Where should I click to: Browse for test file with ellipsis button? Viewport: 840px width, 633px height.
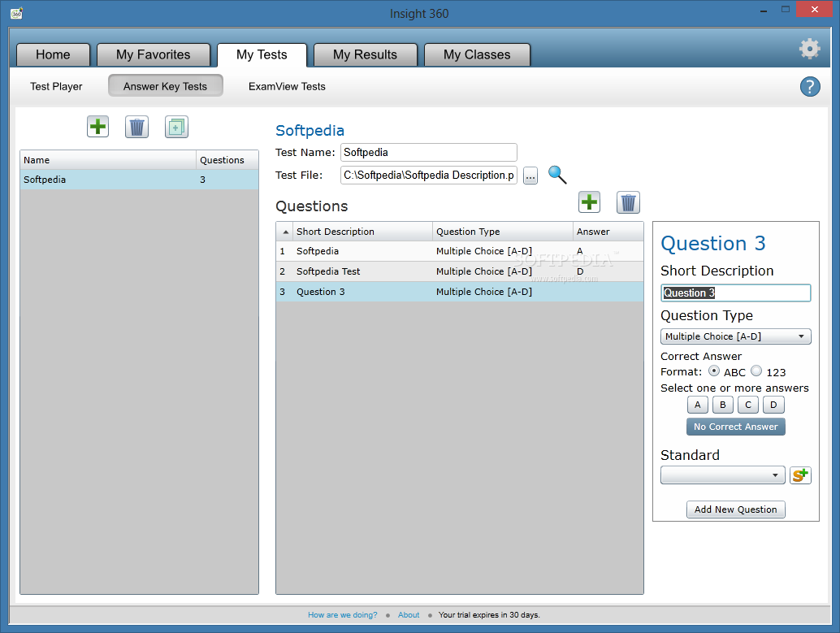coord(530,176)
